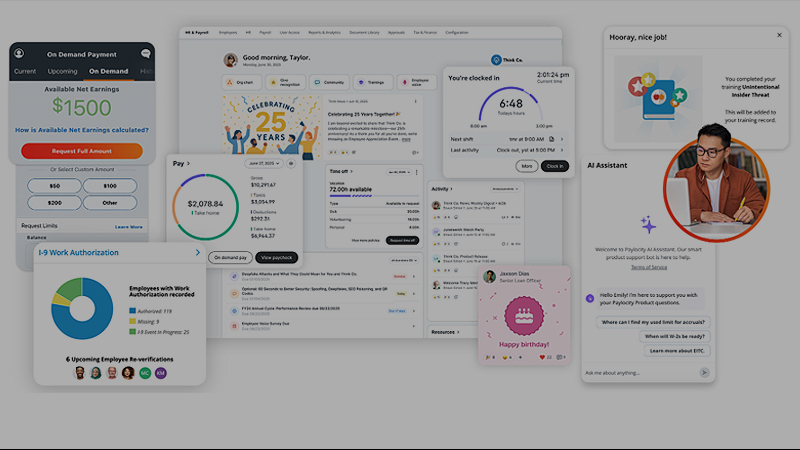The height and width of the screenshot is (450, 800).
Task: Expand the I-9 Work Authorization chevron
Action: pyautogui.click(x=197, y=253)
